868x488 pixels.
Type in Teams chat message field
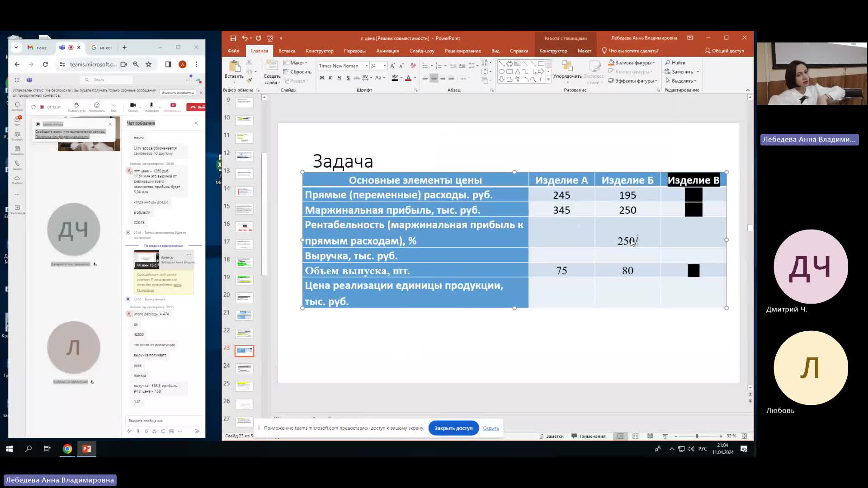(x=163, y=421)
